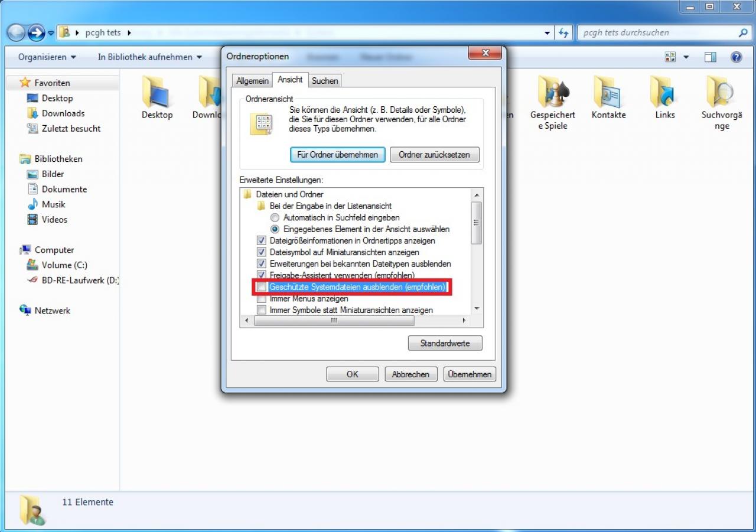
Task: Click the Downloads item under Favoriten
Action: click(x=63, y=113)
